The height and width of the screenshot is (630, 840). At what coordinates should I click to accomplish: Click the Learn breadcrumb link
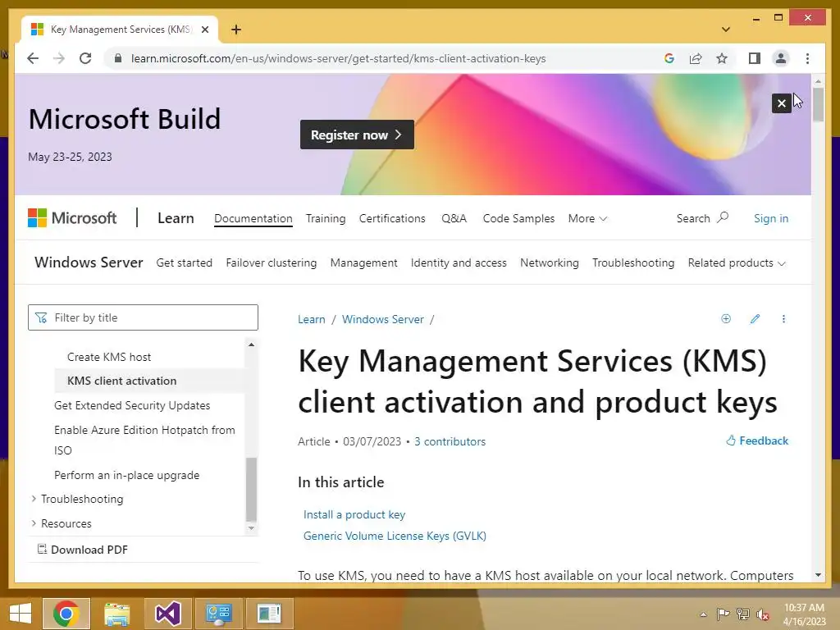click(311, 319)
